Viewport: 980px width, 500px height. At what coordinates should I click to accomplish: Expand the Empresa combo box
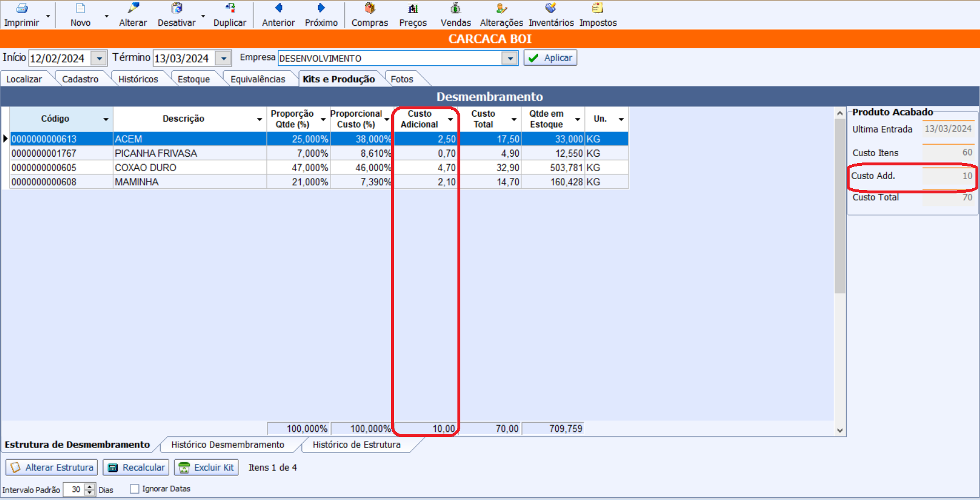tap(509, 58)
